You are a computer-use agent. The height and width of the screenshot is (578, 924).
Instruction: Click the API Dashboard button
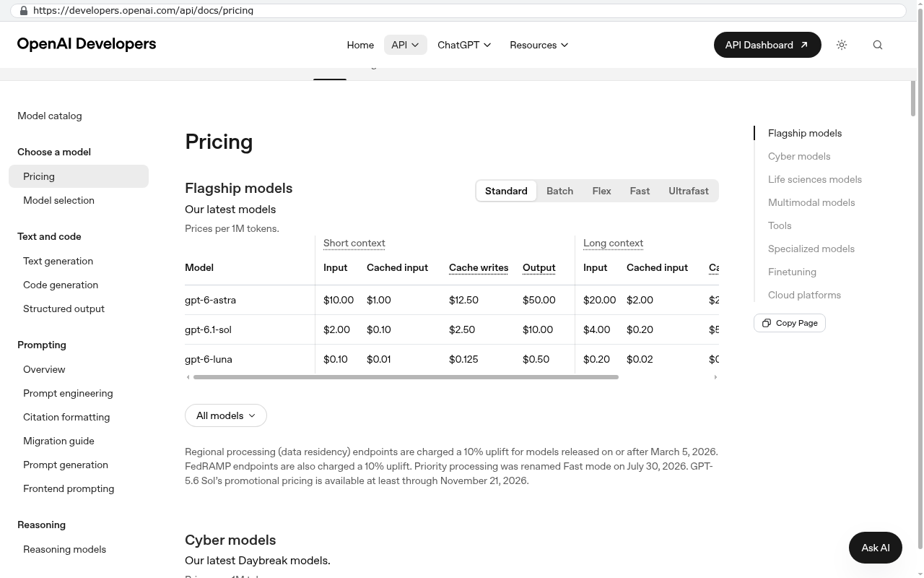point(767,45)
